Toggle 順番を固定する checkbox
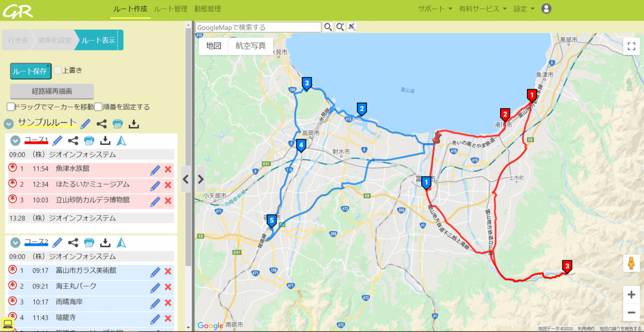The image size is (644, 332). coord(98,107)
